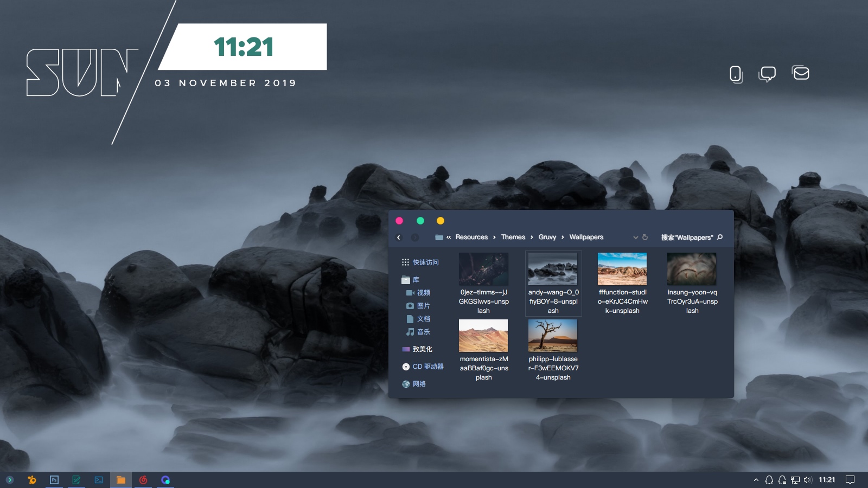Open the mail envelope desktop icon

tap(801, 73)
